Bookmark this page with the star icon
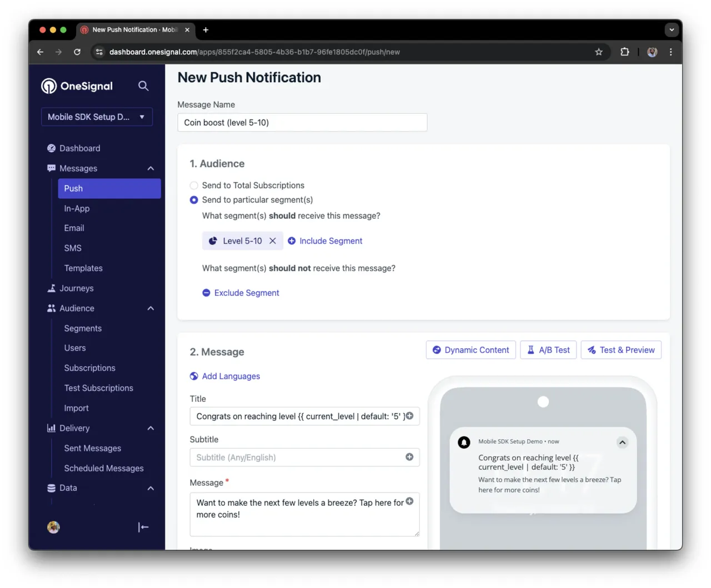This screenshot has width=711, height=588. point(599,52)
